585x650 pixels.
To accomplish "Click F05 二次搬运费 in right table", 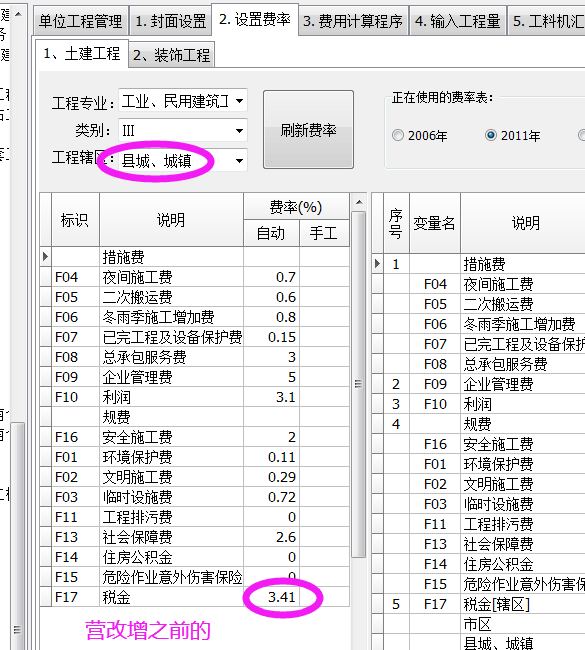I will [x=478, y=304].
